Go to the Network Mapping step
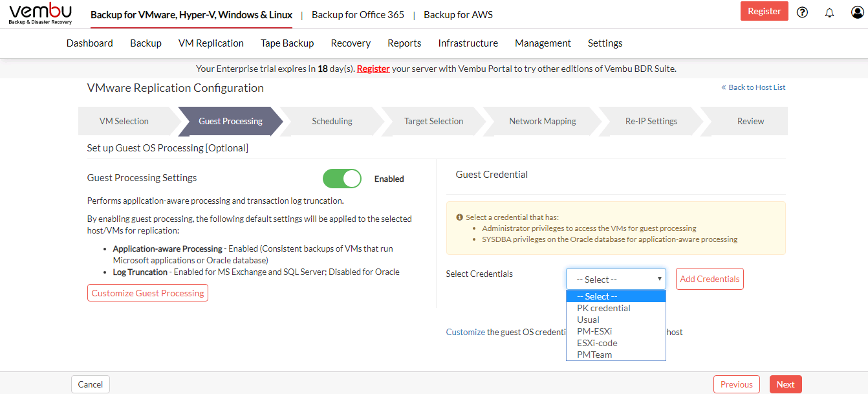 click(x=542, y=121)
